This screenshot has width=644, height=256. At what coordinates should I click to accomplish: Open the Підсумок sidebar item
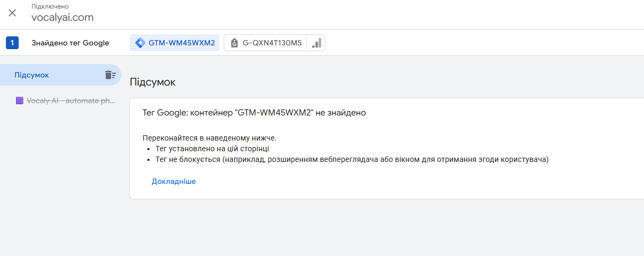pos(60,75)
